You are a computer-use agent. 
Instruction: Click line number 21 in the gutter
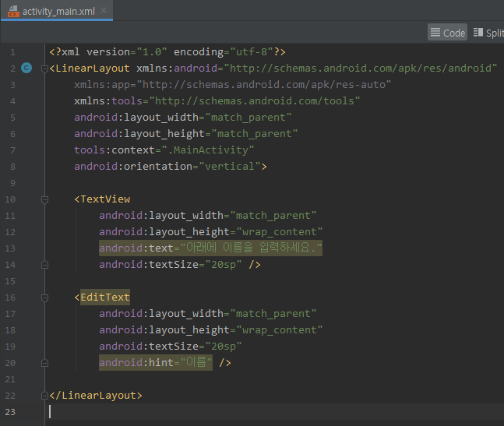coord(10,379)
